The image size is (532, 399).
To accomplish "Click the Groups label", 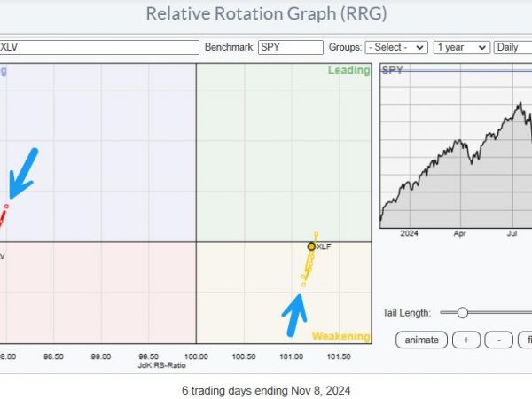I will (x=345, y=47).
